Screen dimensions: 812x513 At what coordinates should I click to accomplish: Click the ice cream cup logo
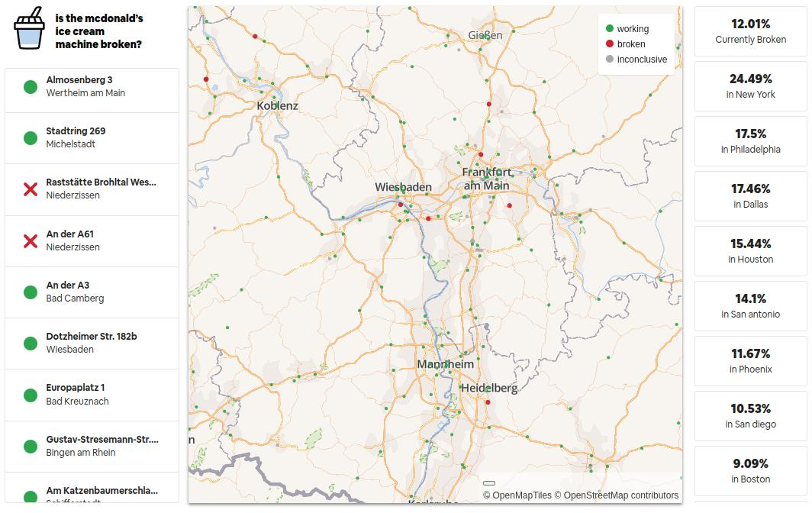(x=30, y=28)
